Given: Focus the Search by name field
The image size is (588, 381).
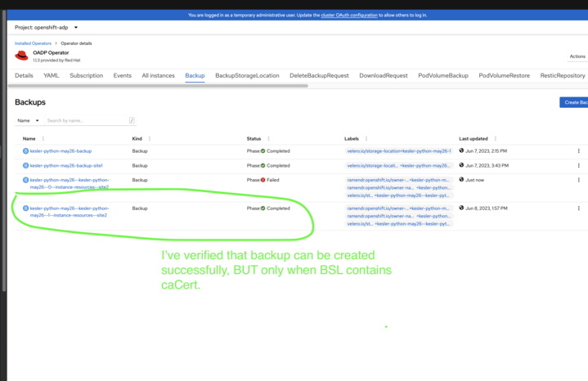Looking at the screenshot, I should (90, 120).
